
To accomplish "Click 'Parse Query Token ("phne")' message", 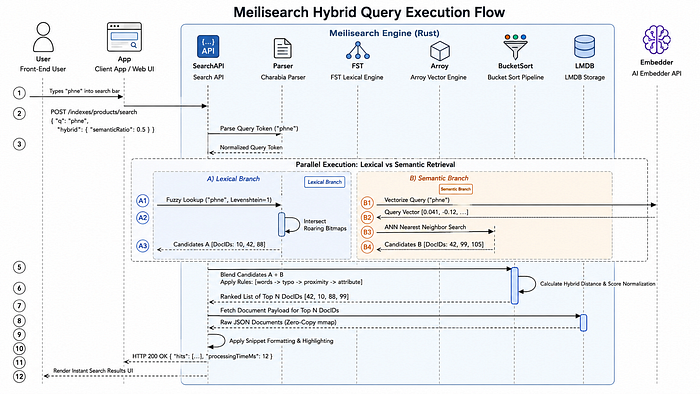I will point(259,129).
